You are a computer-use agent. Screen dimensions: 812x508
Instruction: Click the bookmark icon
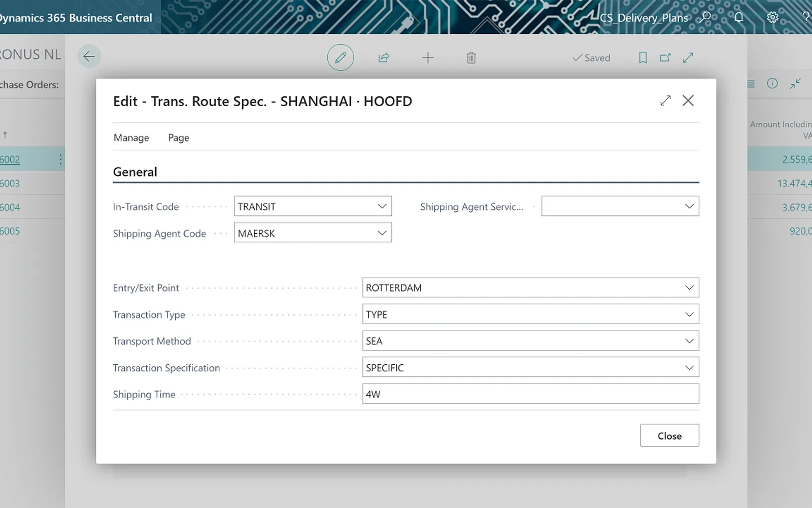[x=642, y=57]
